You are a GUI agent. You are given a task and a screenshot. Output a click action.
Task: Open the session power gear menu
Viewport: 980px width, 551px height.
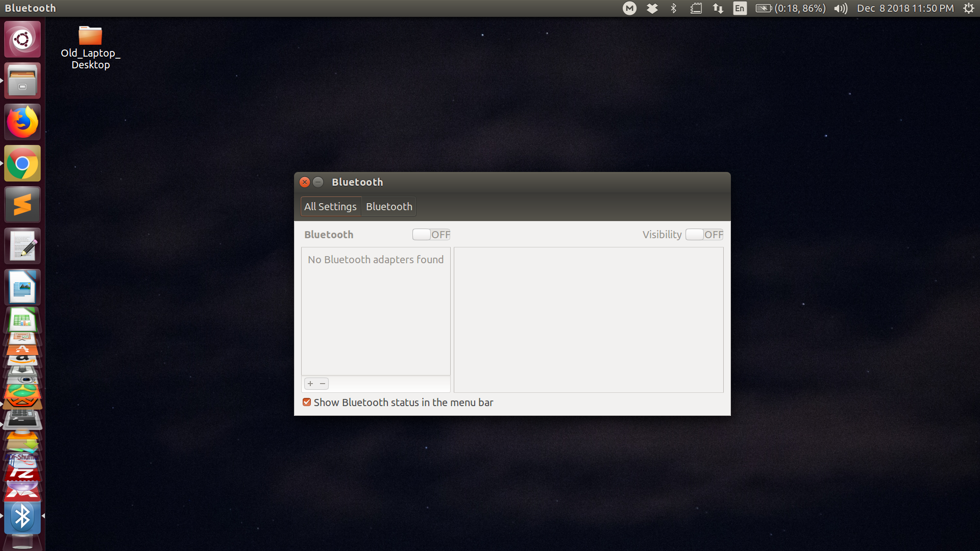pyautogui.click(x=969, y=8)
